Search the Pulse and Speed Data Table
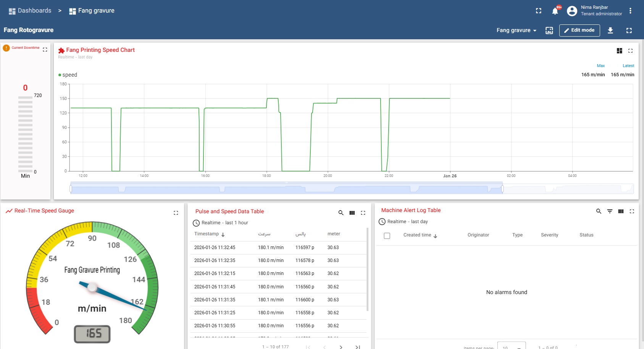Screen dimensions: 644x349 point(341,213)
